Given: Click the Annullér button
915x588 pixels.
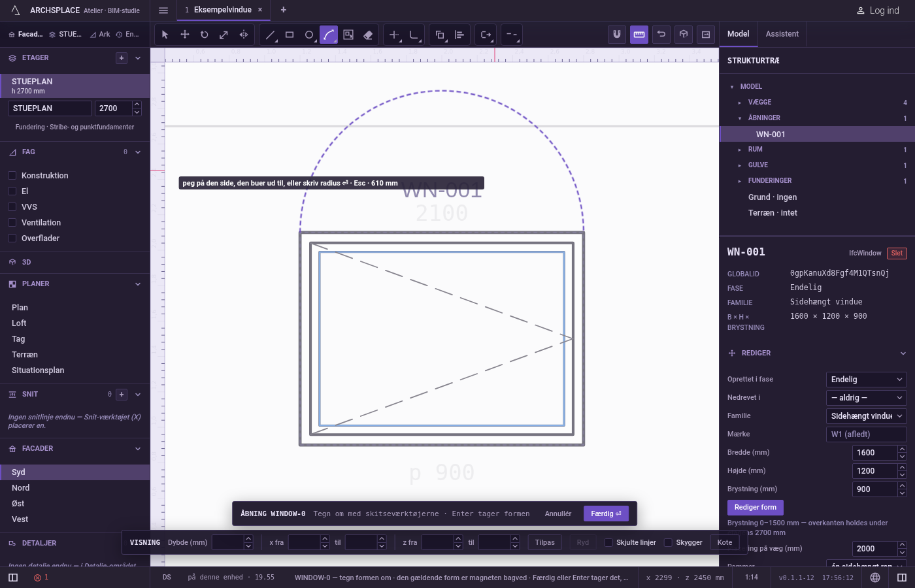Looking at the screenshot, I should (x=558, y=514).
